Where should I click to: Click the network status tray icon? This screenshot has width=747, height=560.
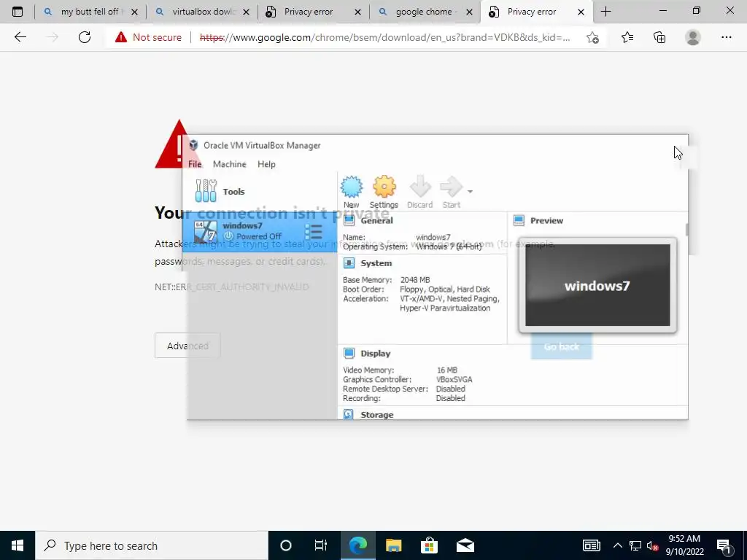635,545
